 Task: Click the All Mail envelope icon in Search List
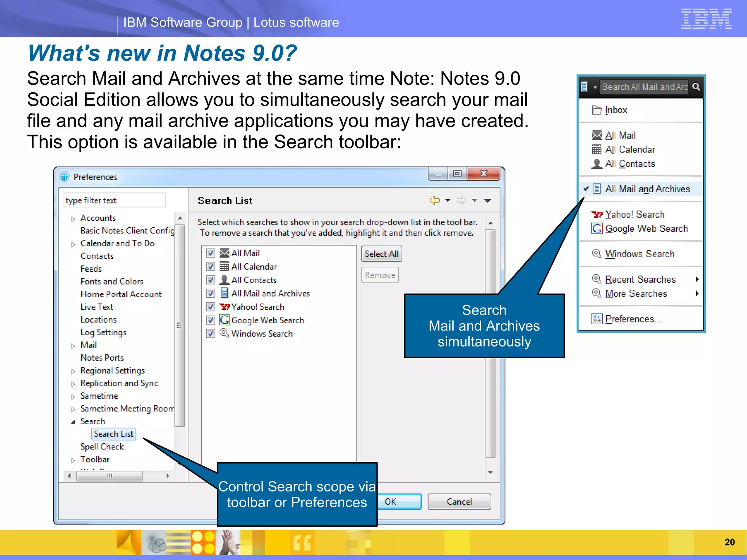[x=224, y=253]
